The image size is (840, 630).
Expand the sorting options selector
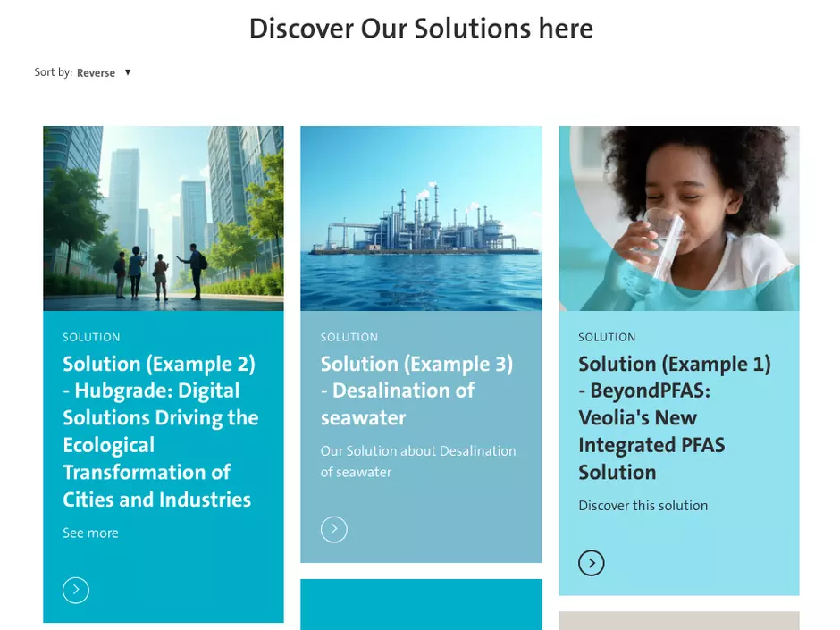click(103, 72)
